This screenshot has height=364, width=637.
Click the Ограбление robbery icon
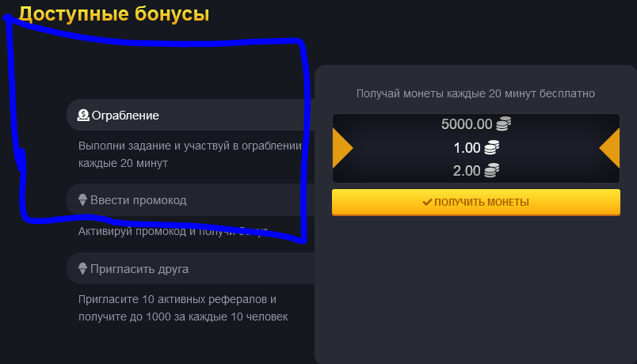pos(83,116)
